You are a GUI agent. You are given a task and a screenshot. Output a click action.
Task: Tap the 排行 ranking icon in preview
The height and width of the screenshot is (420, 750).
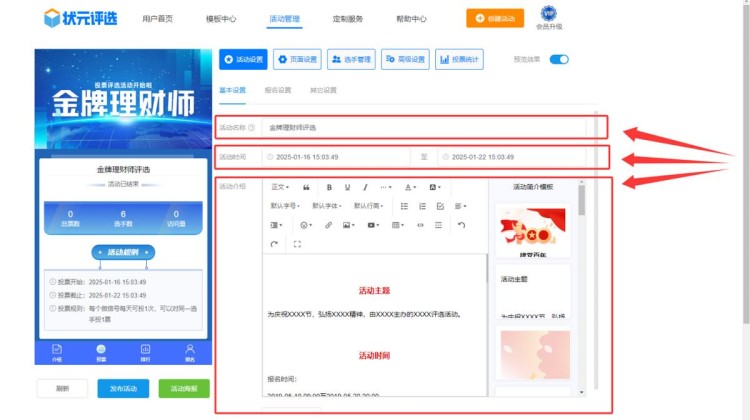pyautogui.click(x=145, y=351)
